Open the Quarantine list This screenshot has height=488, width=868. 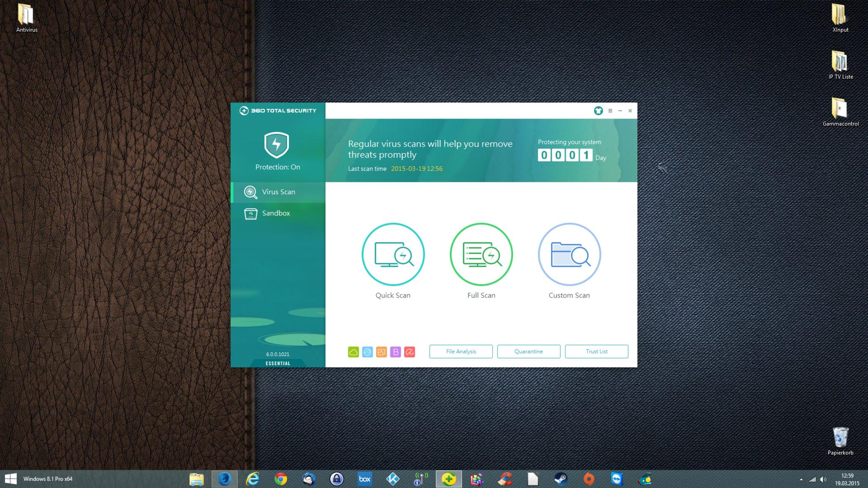tap(529, 351)
